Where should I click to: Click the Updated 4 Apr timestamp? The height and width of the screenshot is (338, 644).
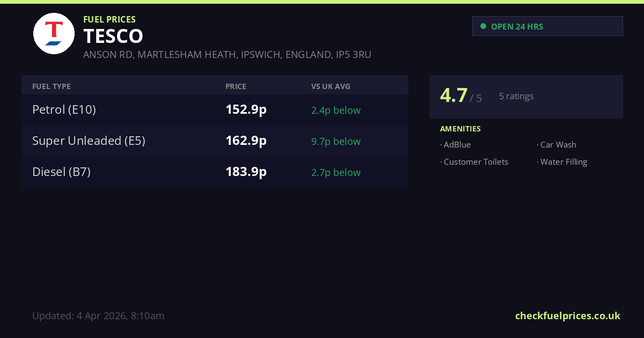(98, 315)
